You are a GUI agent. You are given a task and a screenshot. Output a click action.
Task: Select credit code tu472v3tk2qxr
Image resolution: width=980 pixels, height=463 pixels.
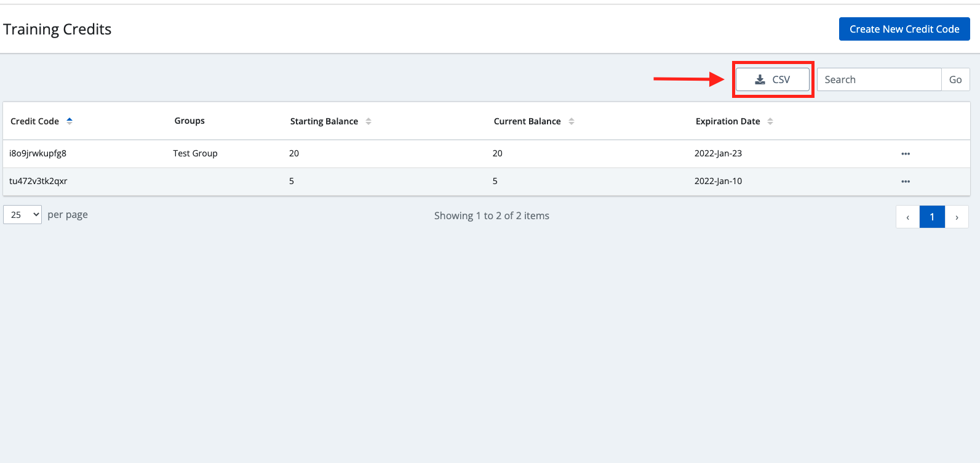pyautogui.click(x=38, y=181)
